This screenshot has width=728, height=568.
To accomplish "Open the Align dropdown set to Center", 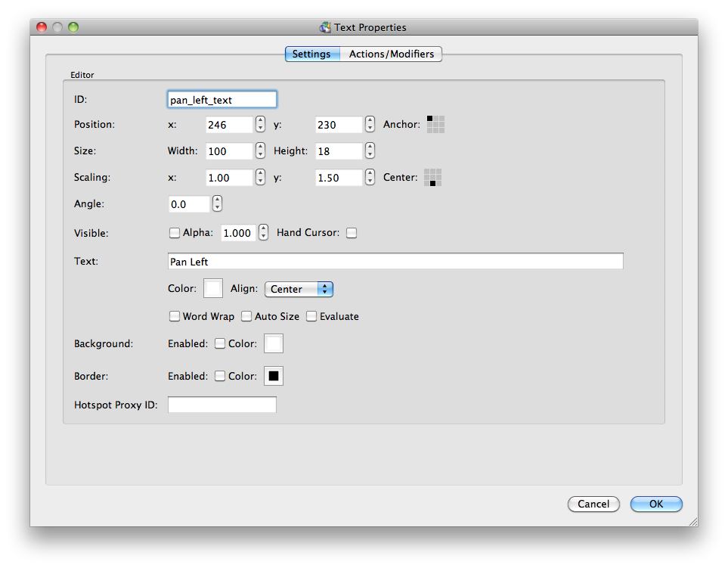I will (x=299, y=289).
